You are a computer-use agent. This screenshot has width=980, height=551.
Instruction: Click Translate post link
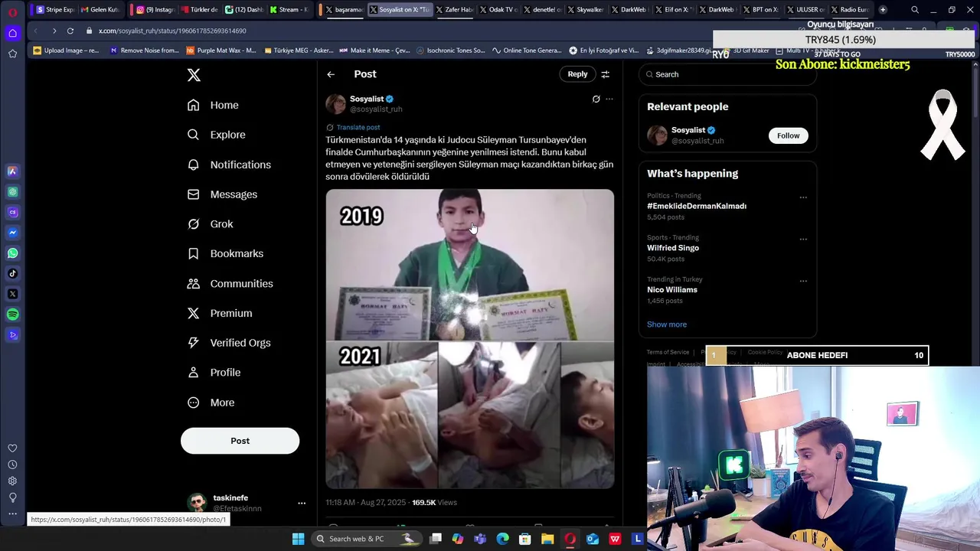(x=358, y=127)
